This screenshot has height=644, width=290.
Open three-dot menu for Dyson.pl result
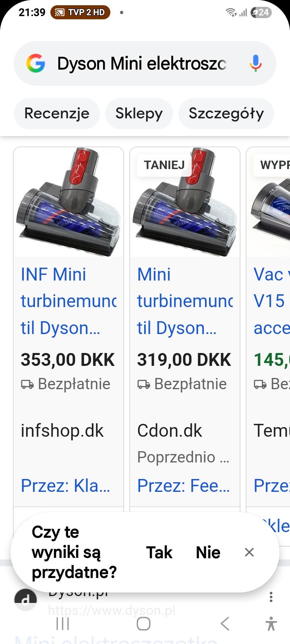(x=271, y=597)
